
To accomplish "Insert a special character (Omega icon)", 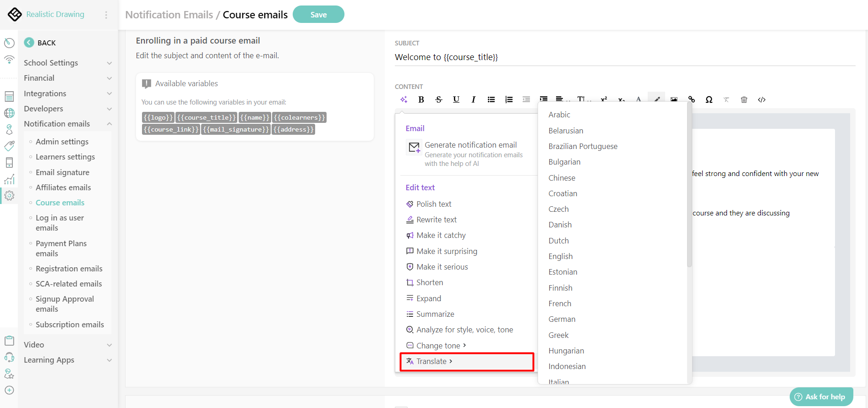I will click(709, 99).
